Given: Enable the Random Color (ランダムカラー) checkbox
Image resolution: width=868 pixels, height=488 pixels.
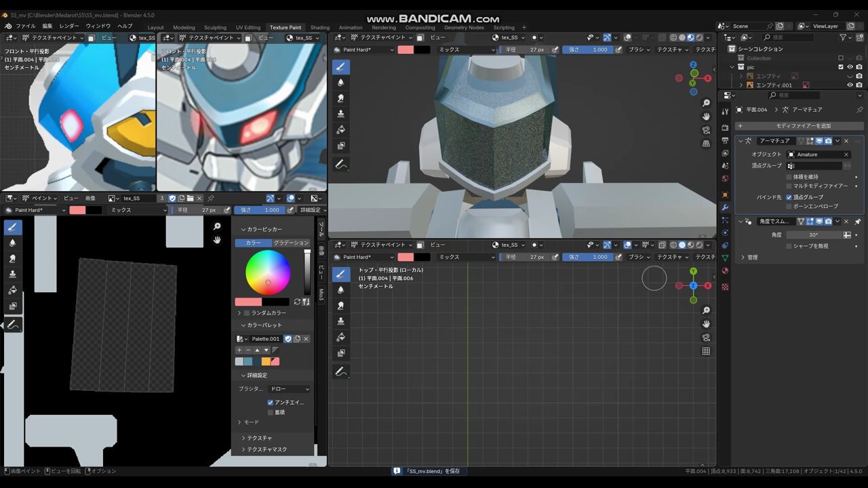Looking at the screenshot, I should point(246,313).
